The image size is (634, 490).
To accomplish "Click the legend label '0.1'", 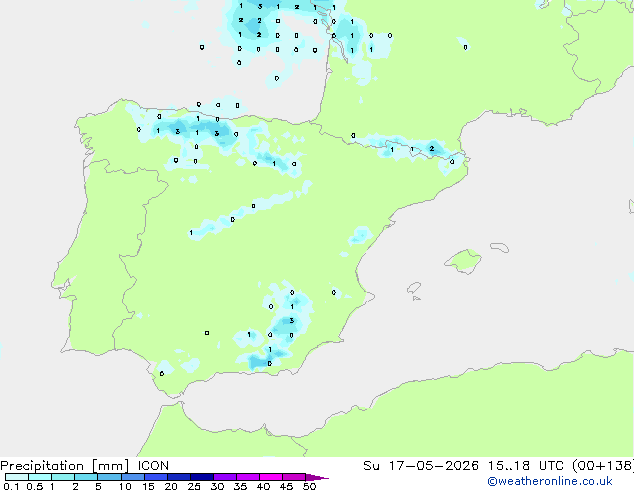I will point(11,486).
